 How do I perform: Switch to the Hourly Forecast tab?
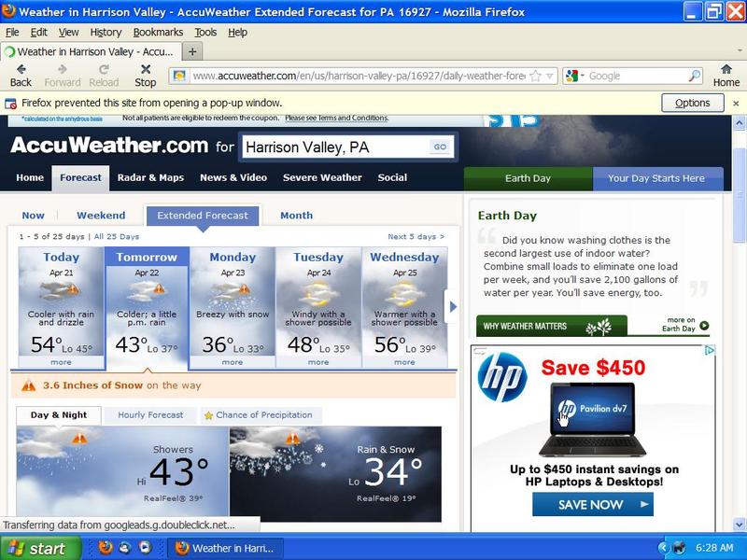[x=151, y=415]
